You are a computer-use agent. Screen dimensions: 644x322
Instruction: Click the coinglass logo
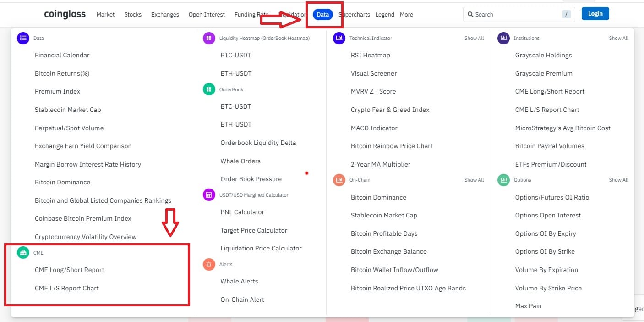(x=65, y=14)
